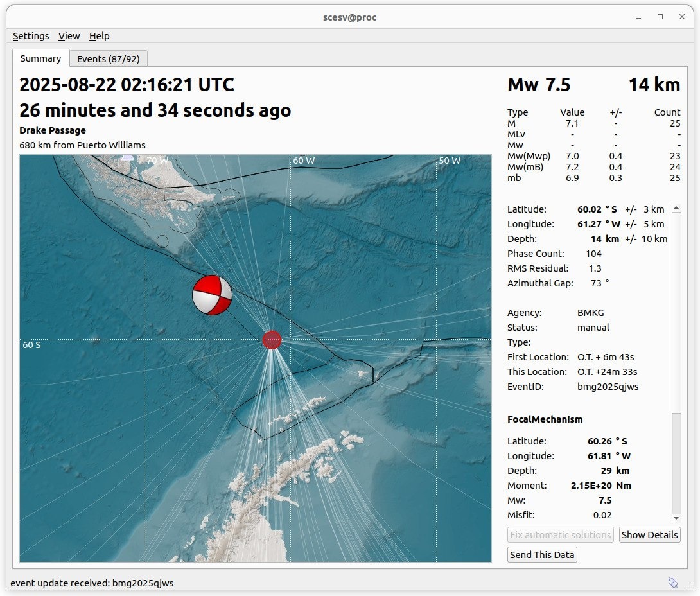
Task: Click the Send This Data button
Action: (542, 554)
